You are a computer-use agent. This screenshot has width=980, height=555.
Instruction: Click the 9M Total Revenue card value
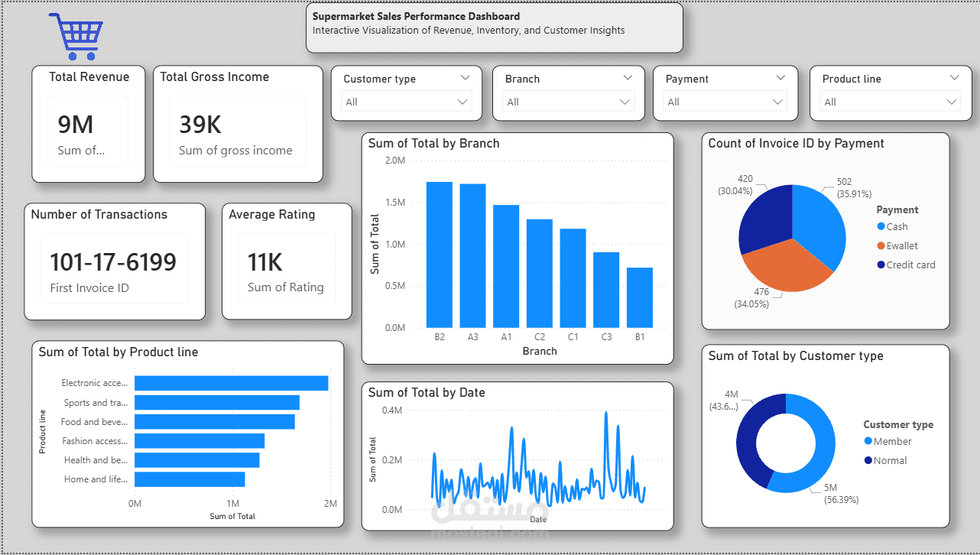pos(76,125)
